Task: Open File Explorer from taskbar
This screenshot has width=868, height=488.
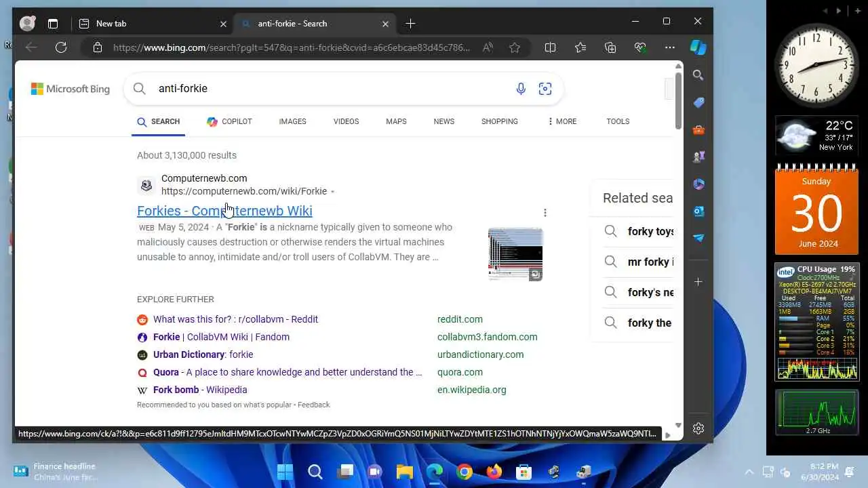Action: point(405,472)
